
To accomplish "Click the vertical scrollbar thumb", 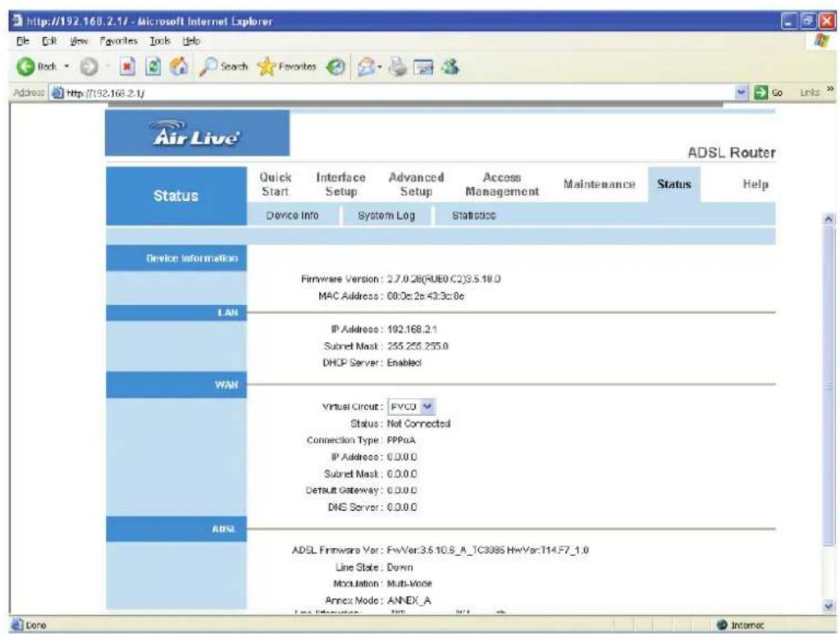I will click(829, 385).
